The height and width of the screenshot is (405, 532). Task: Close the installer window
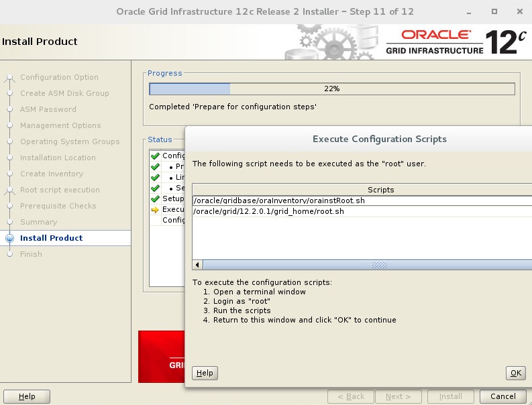(519, 11)
